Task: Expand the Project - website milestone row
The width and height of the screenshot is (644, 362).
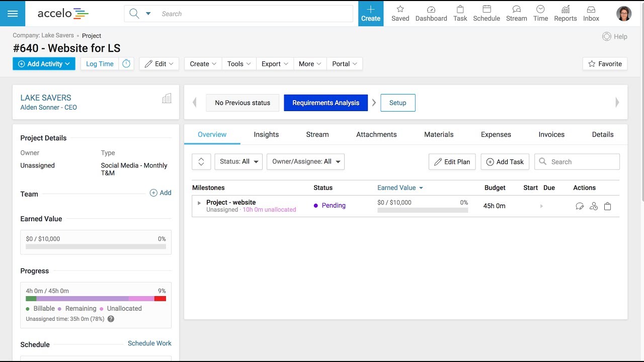Action: point(198,203)
